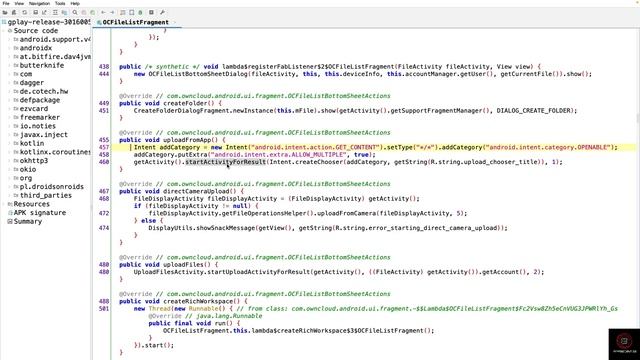The image size is (640, 360).
Task: Open the Navigation menu
Action: point(39,3)
